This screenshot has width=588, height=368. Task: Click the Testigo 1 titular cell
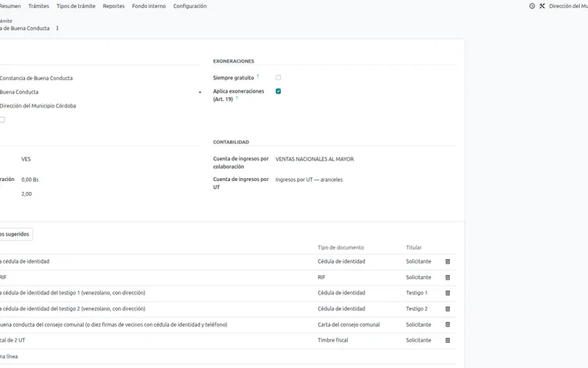[416, 293]
